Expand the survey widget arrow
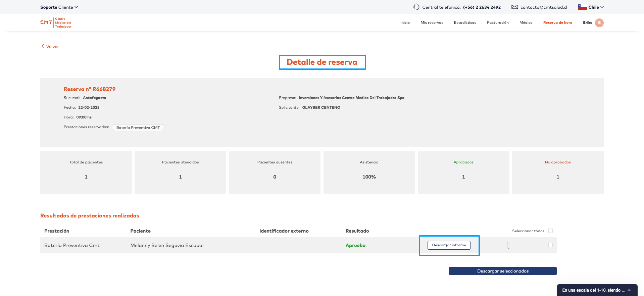 tap(629, 290)
